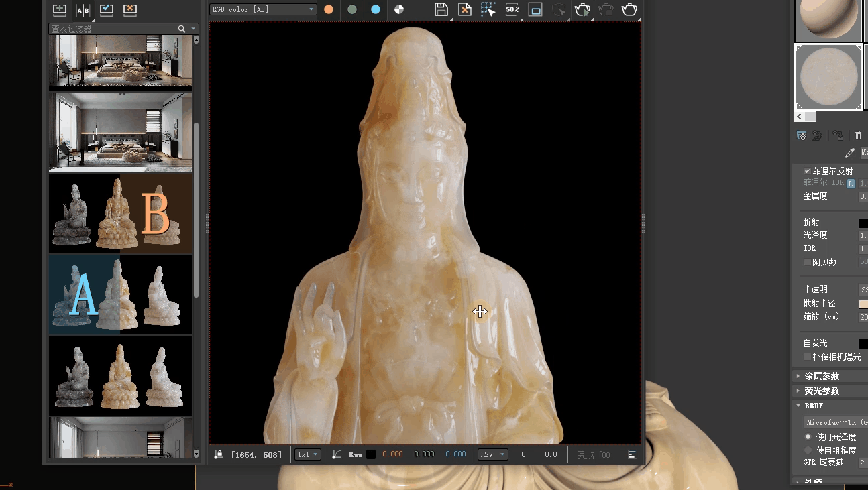Enable the Region render selection tool
Viewport: 868px width, 490px height.
click(488, 9)
